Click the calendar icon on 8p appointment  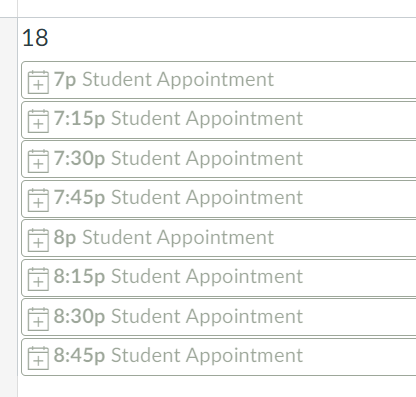38,240
